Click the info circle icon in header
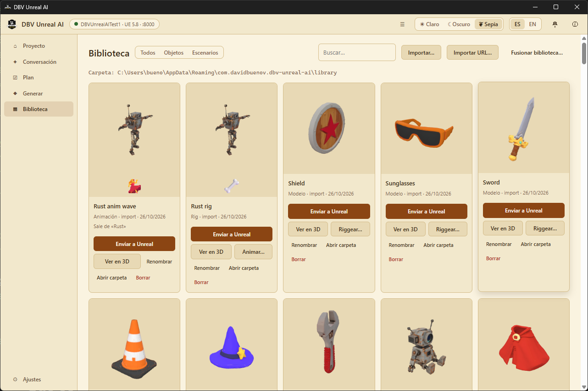 tap(575, 24)
